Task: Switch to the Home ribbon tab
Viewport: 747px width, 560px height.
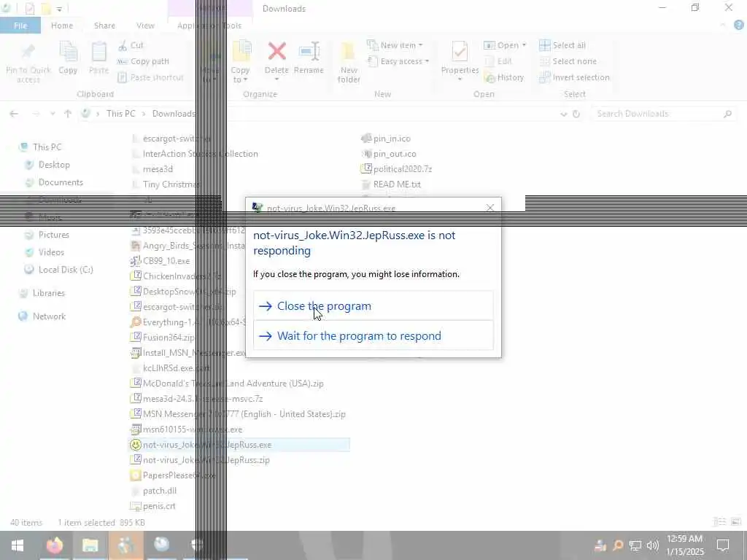Action: (x=62, y=26)
